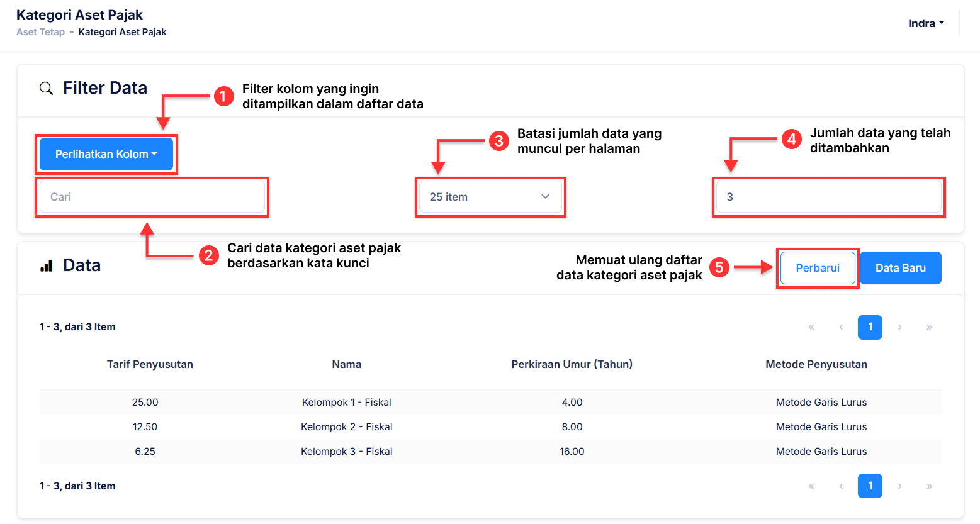Open the Indra user menu

coord(926,23)
